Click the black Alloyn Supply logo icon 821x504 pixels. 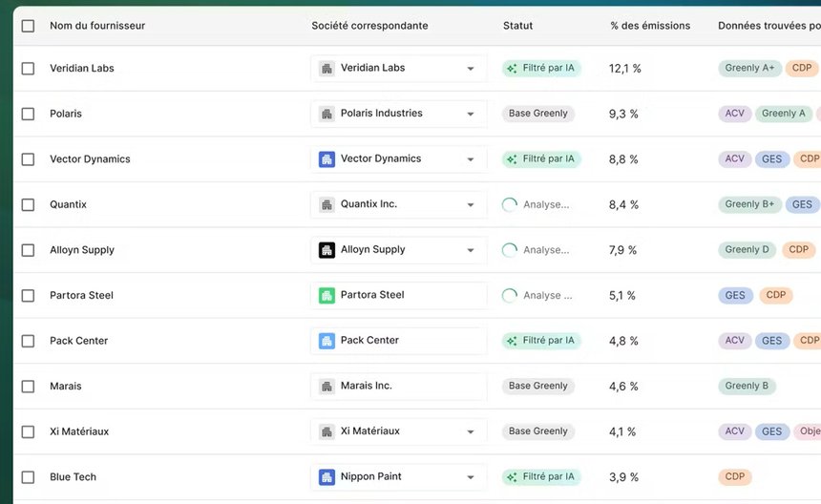pyautogui.click(x=326, y=250)
